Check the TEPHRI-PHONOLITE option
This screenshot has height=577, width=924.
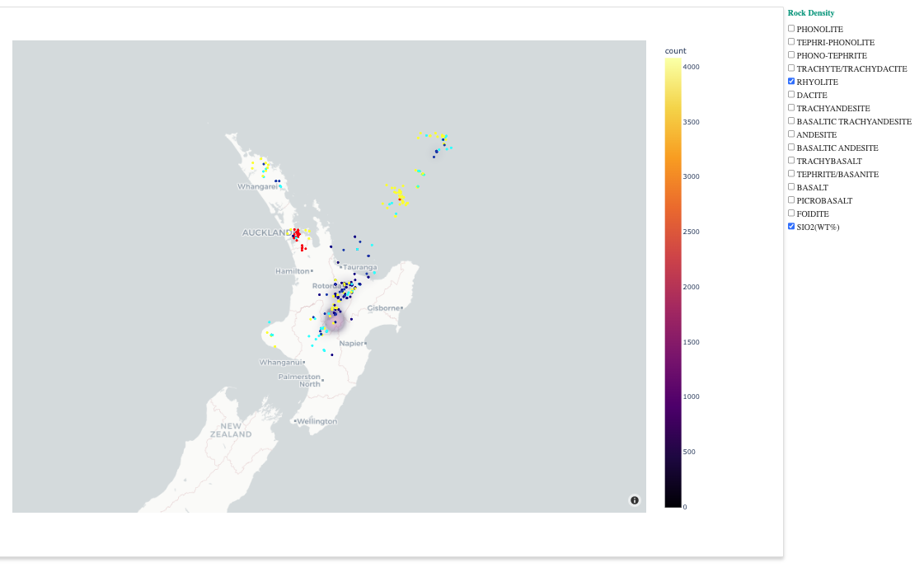(x=790, y=40)
